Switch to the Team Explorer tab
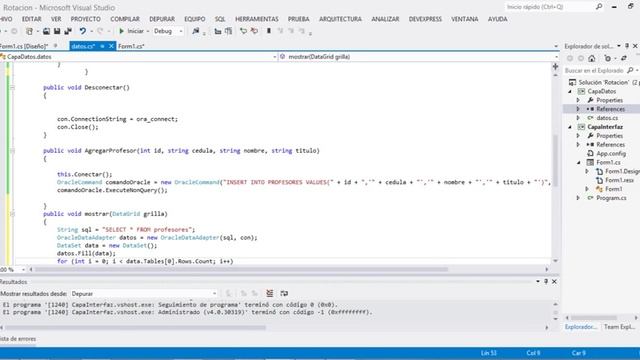 619,327
